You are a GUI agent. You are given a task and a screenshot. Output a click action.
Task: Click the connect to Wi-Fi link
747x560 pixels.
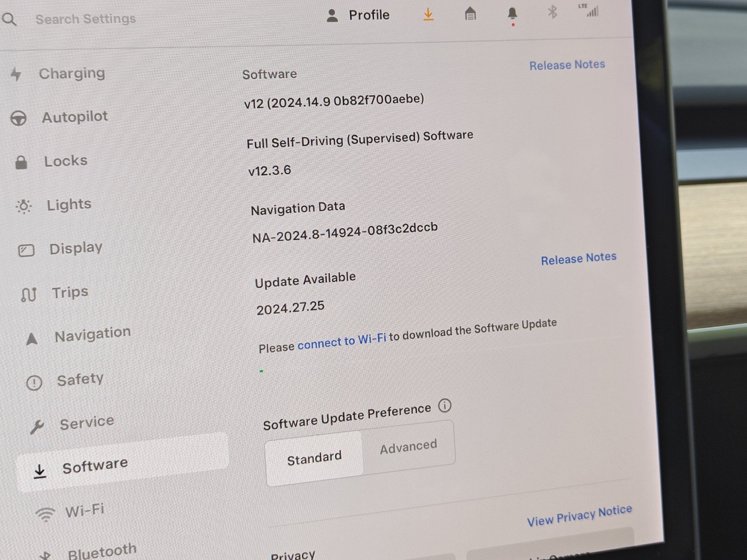coord(342,342)
